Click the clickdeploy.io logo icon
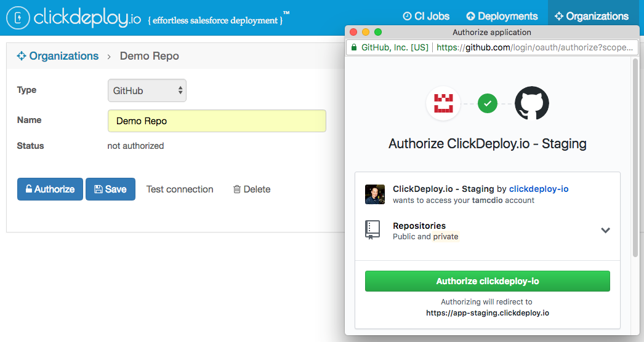The image size is (644, 342). pos(18,18)
